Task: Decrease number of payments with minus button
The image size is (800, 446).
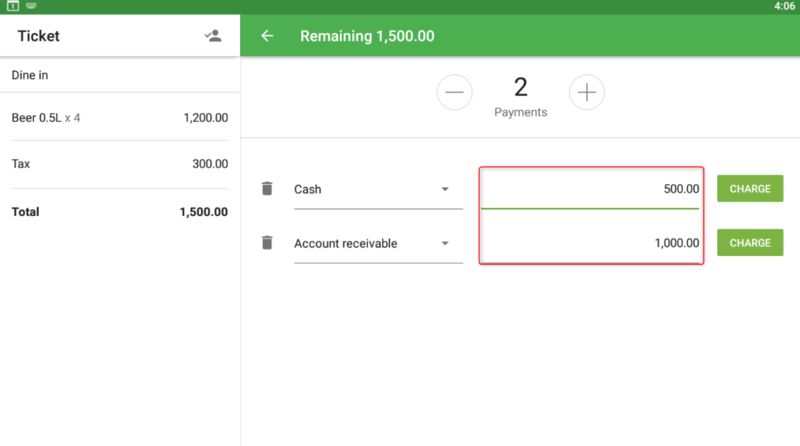Action: [x=454, y=93]
